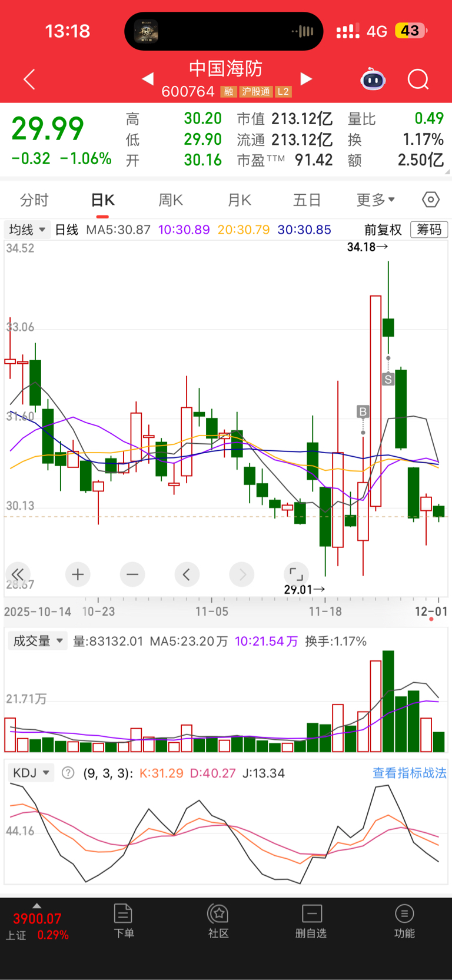
Task: Expand the 上证 index bar arrow
Action: coord(37,905)
